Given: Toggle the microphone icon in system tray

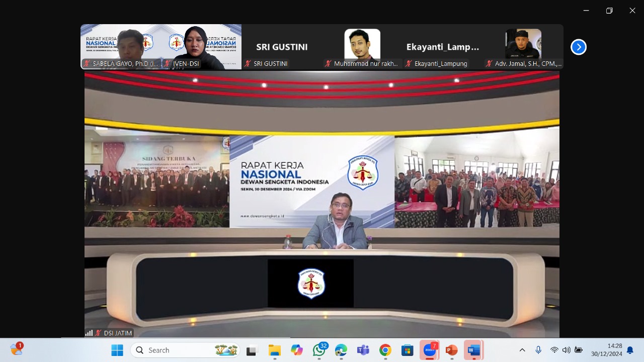Looking at the screenshot, I should [538, 350].
